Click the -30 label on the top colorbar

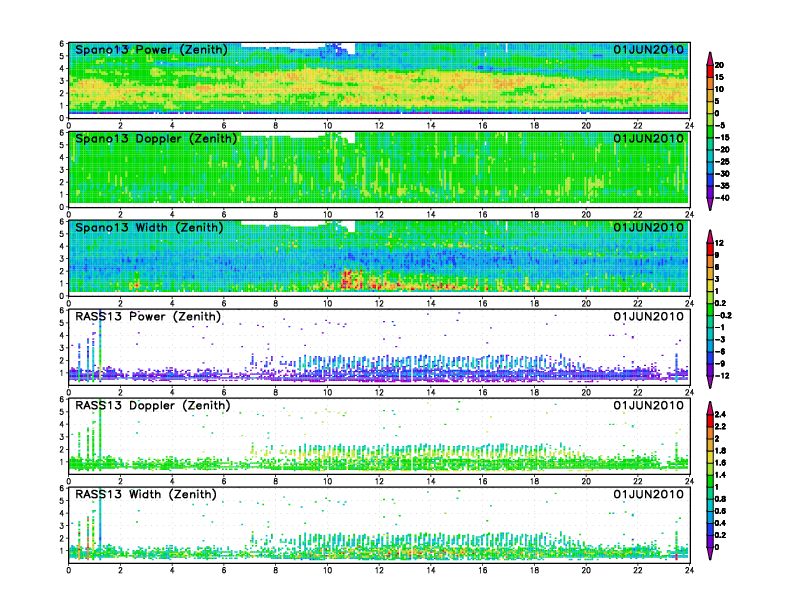(x=722, y=174)
